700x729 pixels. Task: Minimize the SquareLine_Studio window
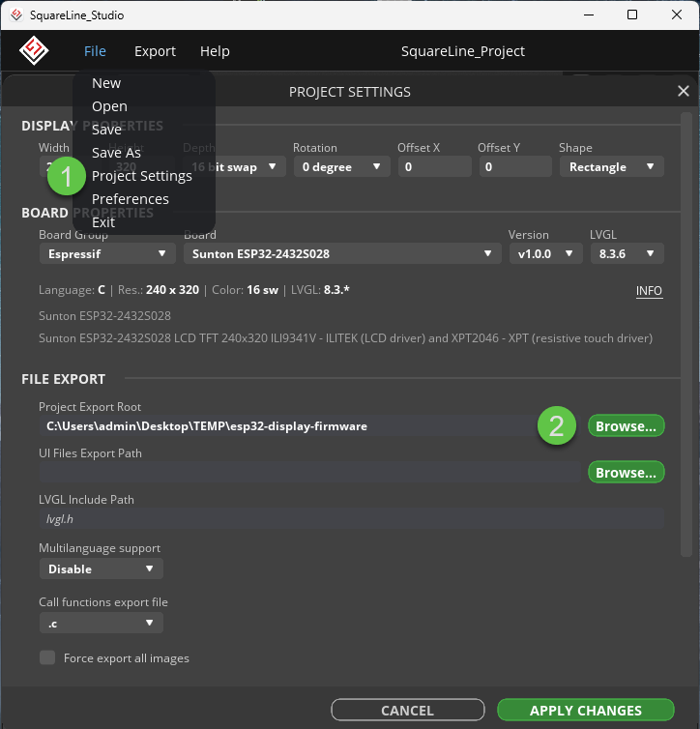point(589,15)
